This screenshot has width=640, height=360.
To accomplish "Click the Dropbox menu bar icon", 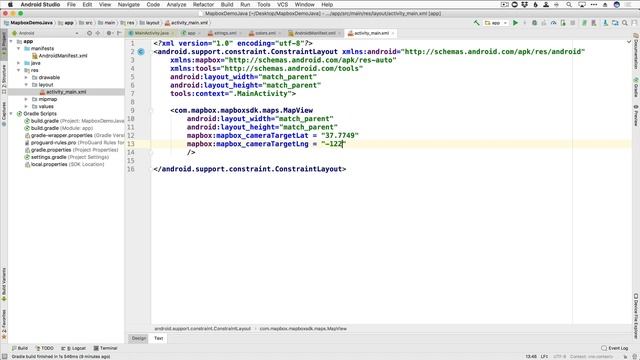I will pos(525,4).
